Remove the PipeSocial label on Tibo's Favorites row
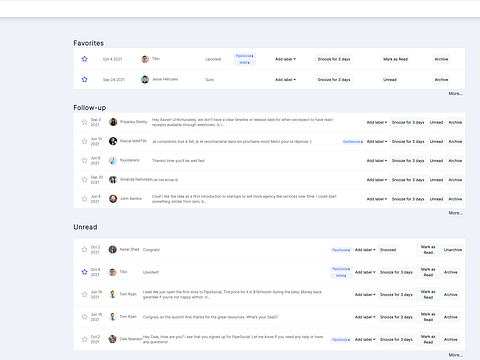 tap(253, 56)
